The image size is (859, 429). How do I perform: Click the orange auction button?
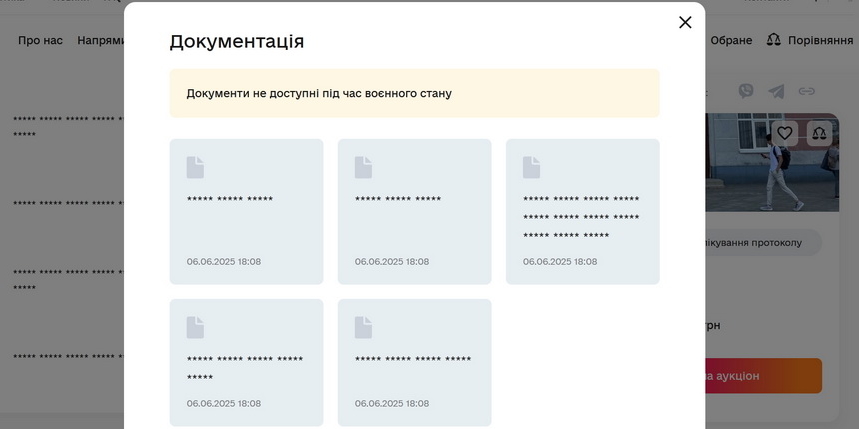[x=763, y=376]
